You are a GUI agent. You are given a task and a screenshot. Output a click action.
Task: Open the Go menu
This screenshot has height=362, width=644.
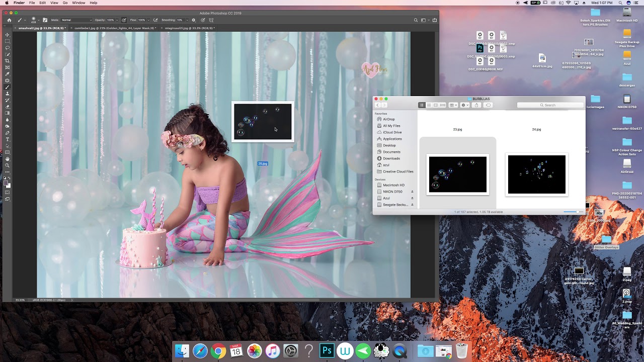tap(65, 3)
